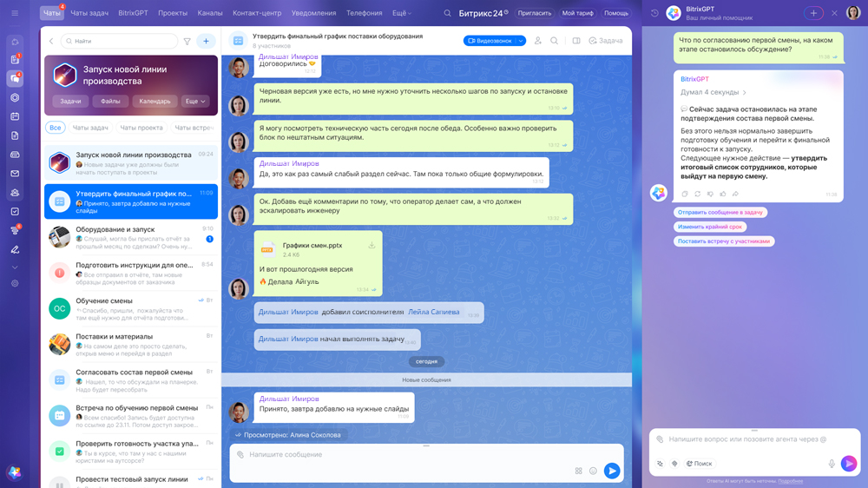Open the chat list filter funnel

pyautogui.click(x=187, y=41)
